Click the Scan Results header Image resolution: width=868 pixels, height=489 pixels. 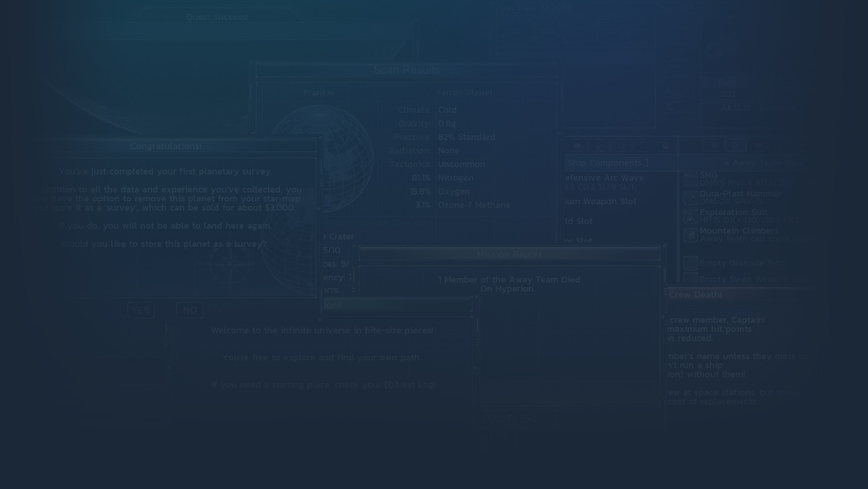[406, 70]
